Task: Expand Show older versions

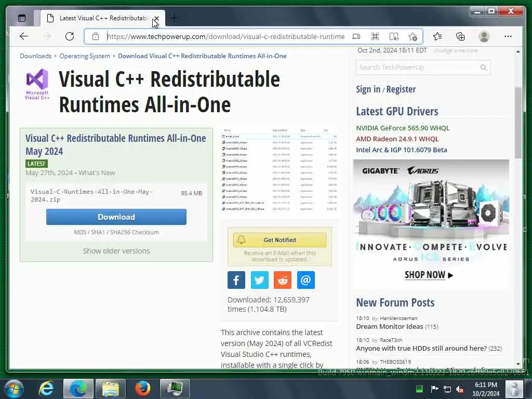Action: click(116, 251)
